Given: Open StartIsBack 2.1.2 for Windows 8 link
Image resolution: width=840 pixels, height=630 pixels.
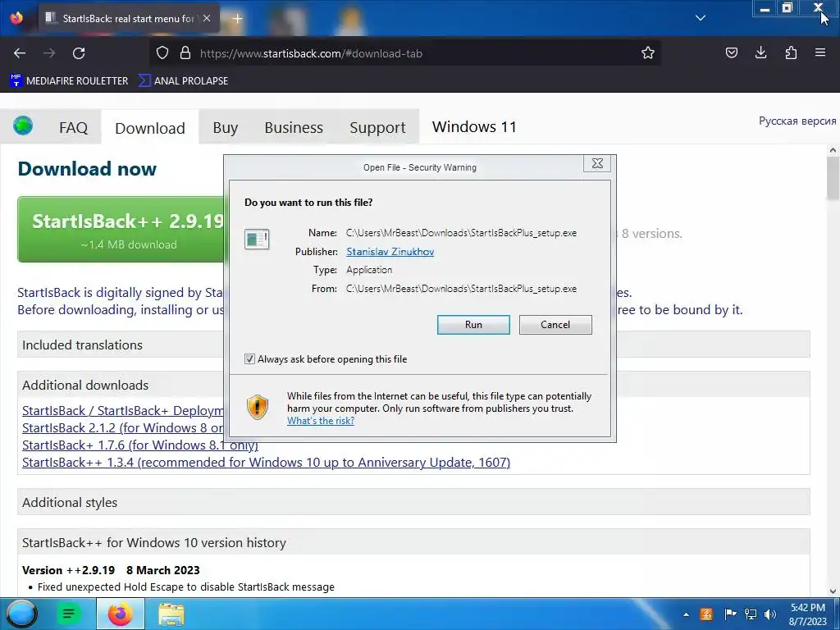Looking at the screenshot, I should pos(123,428).
